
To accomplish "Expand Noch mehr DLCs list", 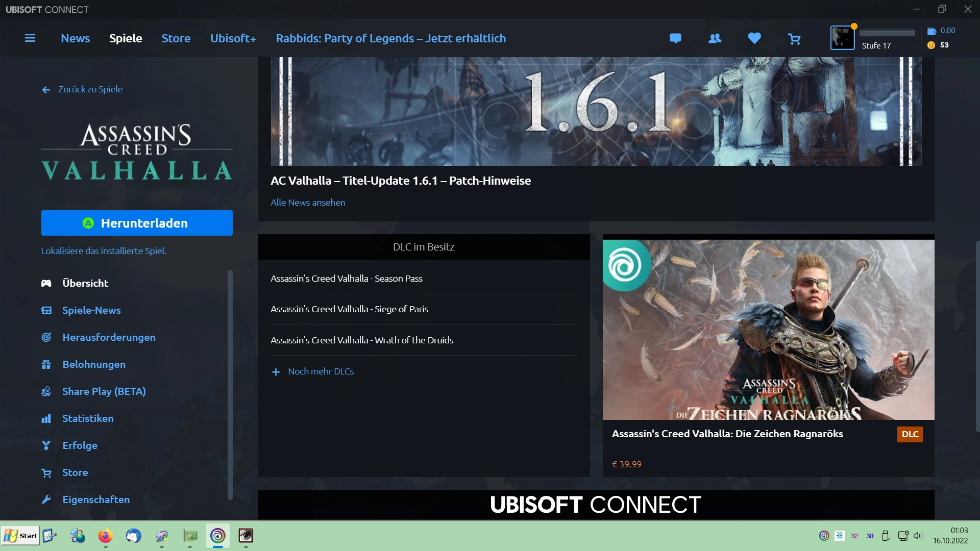I will [x=312, y=371].
